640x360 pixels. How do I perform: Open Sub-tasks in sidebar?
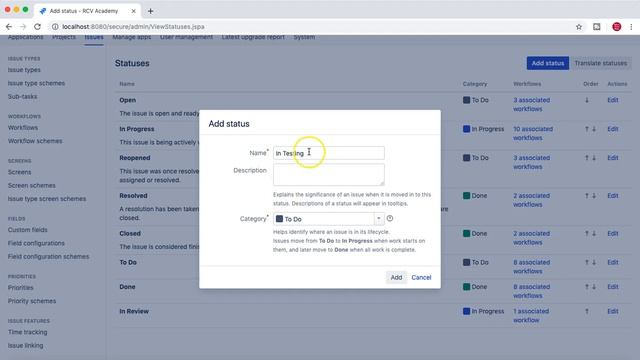point(22,97)
